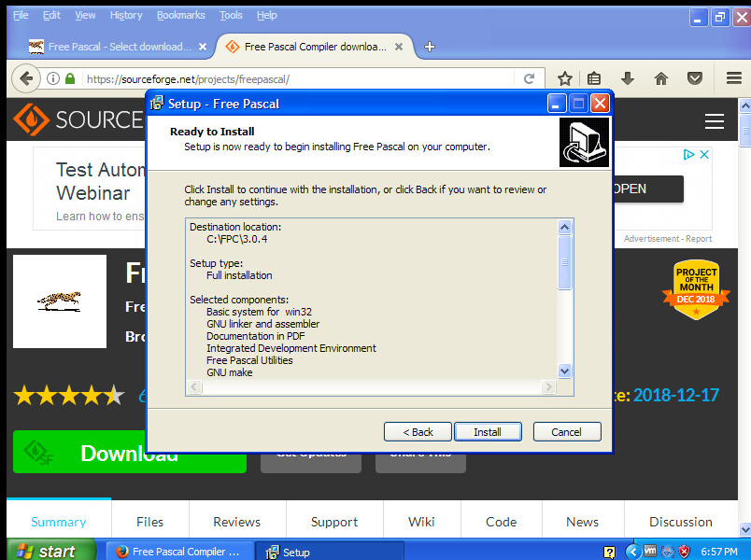
Task: Click the Project of the Month badge
Action: tap(696, 289)
